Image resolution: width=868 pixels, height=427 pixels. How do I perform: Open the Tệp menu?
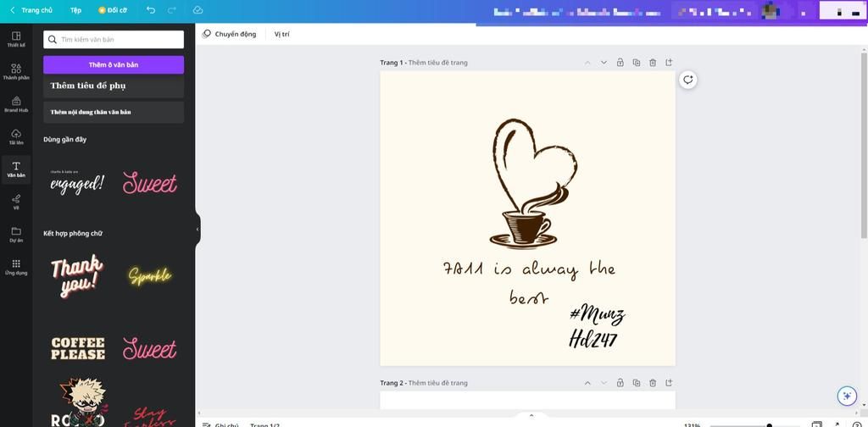tap(75, 10)
